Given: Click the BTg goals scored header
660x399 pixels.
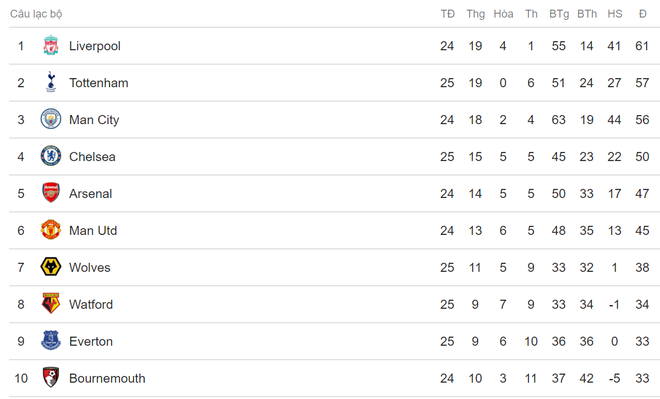Looking at the screenshot, I should [559, 14].
